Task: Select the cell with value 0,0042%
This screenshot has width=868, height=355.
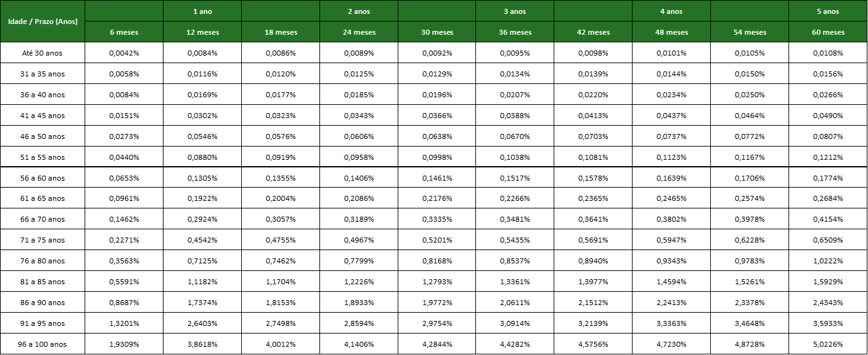Action: [x=124, y=53]
